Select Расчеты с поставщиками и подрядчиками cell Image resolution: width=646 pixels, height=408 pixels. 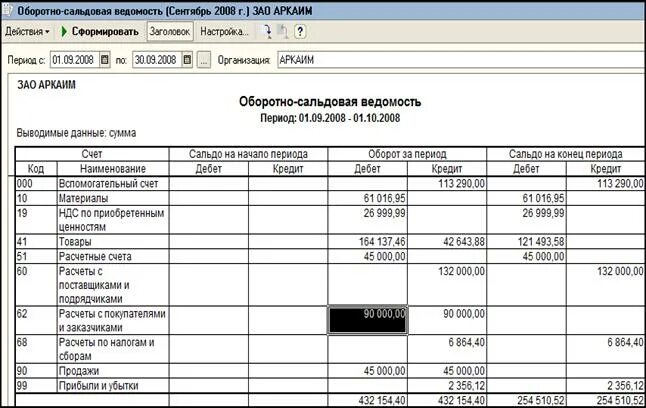[x=112, y=285]
